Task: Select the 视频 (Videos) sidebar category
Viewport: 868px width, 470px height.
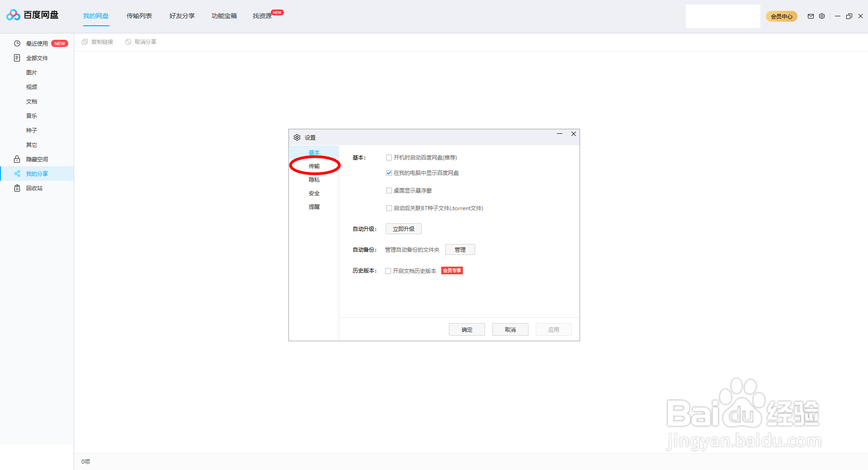Action: coord(32,87)
